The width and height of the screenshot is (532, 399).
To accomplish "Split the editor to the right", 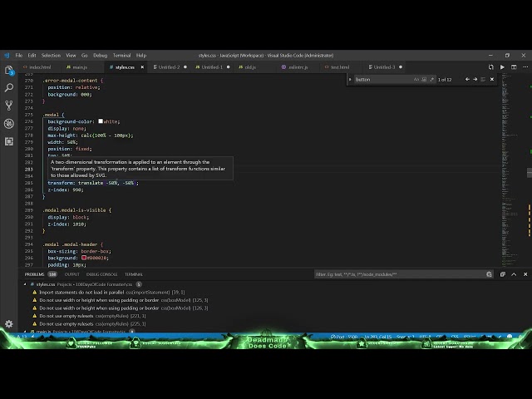I will tap(514, 67).
